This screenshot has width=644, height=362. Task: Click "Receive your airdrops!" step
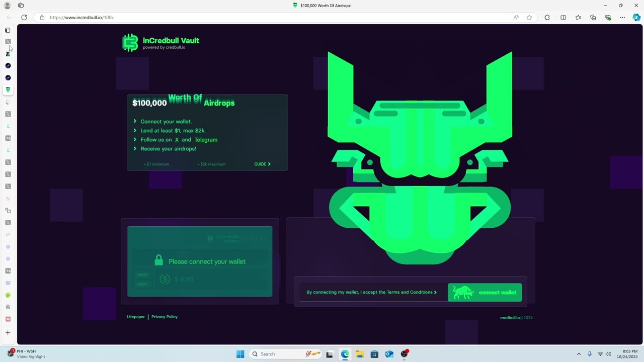[169, 149]
